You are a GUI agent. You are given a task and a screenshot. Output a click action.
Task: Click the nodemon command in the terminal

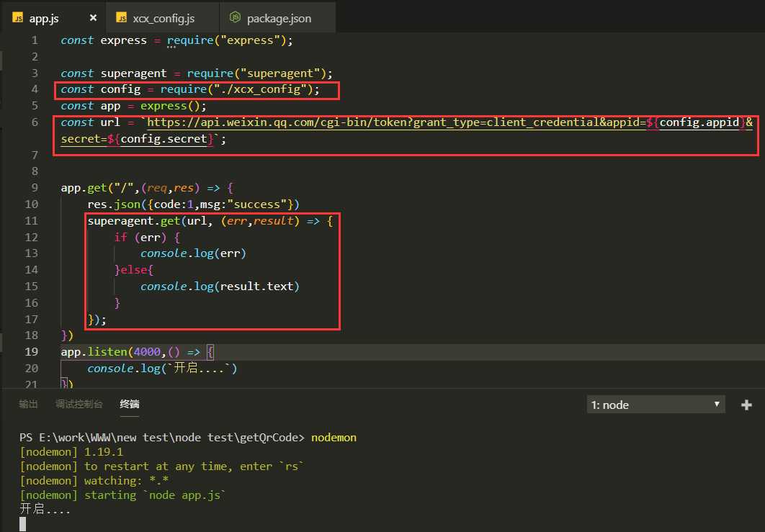tap(334, 438)
